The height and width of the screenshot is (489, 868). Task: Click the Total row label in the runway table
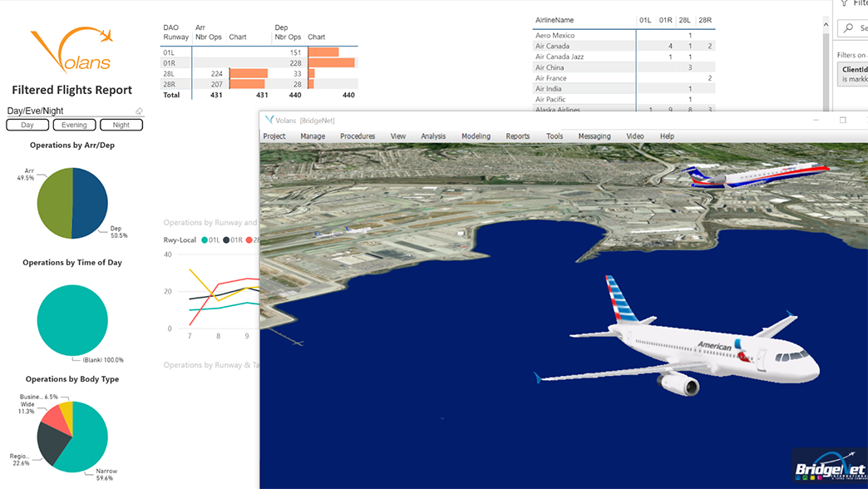[x=171, y=95]
